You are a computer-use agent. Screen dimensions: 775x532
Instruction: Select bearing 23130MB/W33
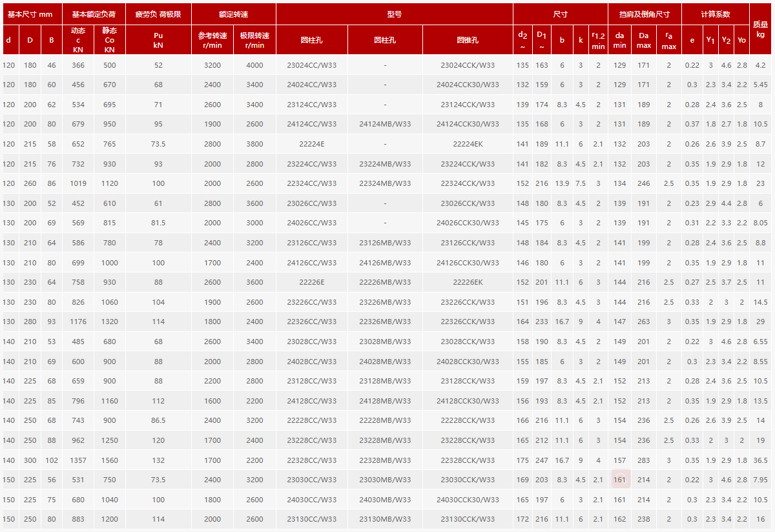point(385,519)
